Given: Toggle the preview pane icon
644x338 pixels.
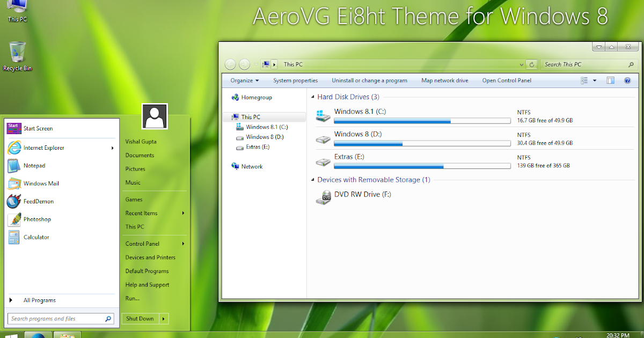Looking at the screenshot, I should click(x=610, y=80).
